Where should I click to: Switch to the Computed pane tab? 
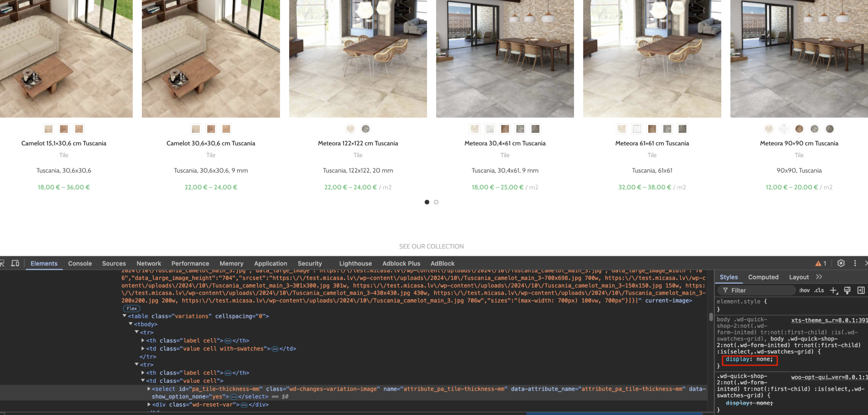[x=763, y=277]
